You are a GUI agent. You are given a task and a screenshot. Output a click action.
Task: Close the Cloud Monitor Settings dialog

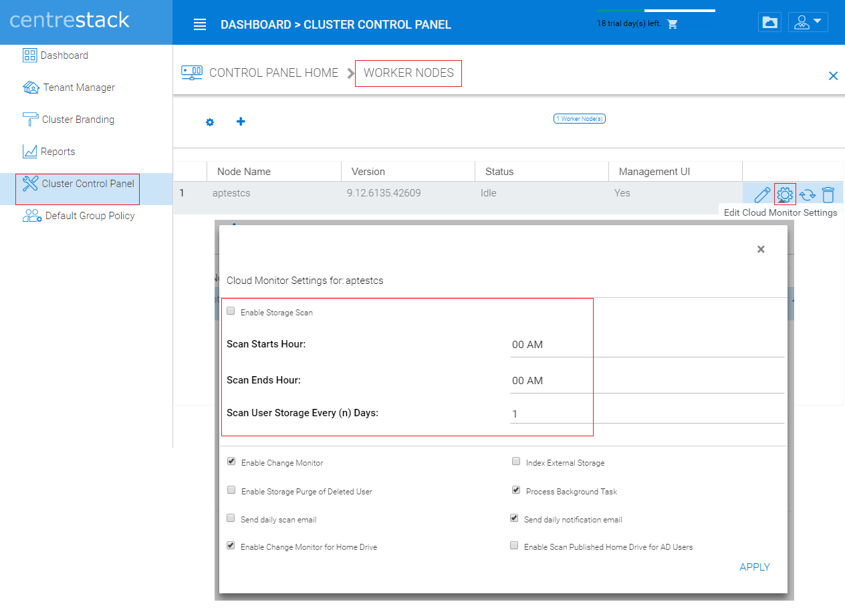761,249
